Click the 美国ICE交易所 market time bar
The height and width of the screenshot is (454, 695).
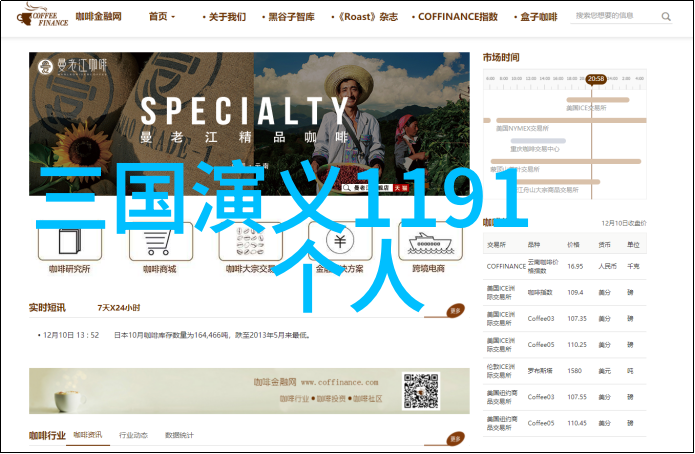click(597, 100)
